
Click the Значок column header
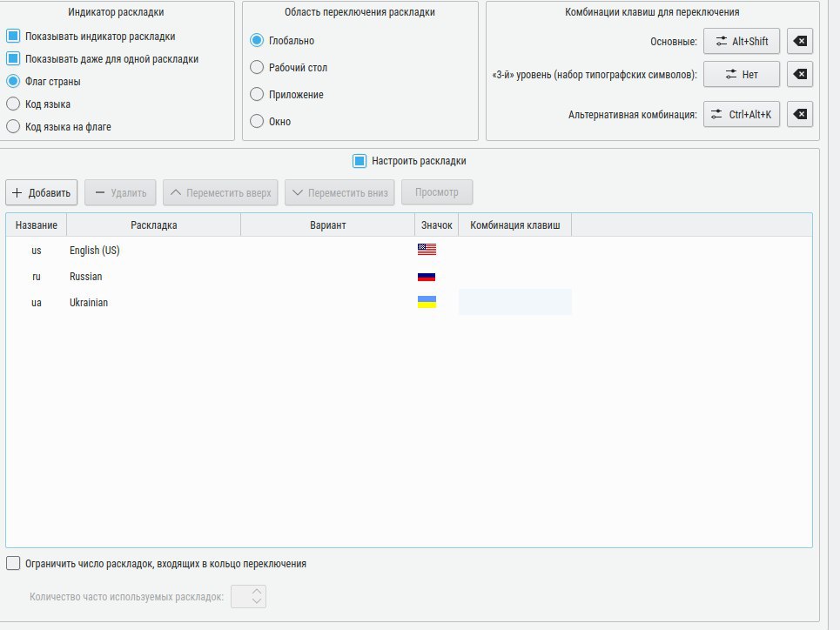point(437,225)
